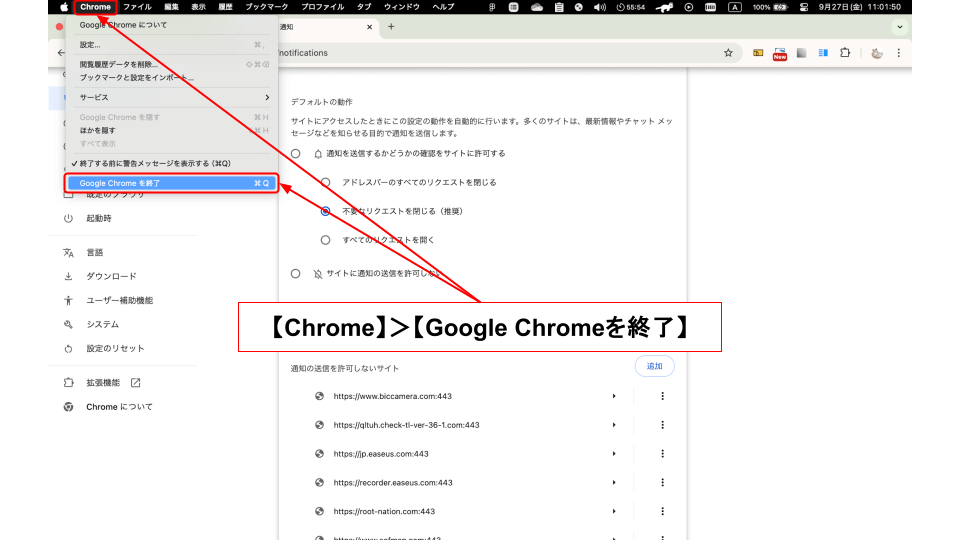
Task: Click the 追加 button
Action: point(654,366)
